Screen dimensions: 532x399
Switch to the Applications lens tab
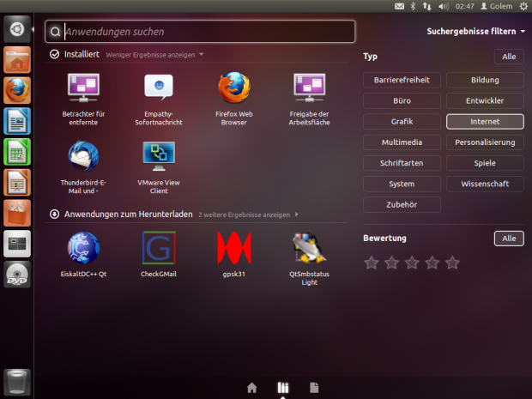283,388
